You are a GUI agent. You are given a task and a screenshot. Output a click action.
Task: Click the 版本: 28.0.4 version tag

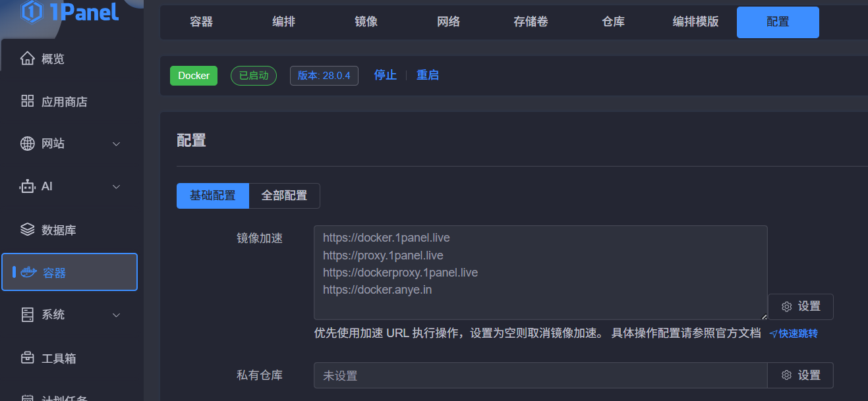(x=324, y=76)
